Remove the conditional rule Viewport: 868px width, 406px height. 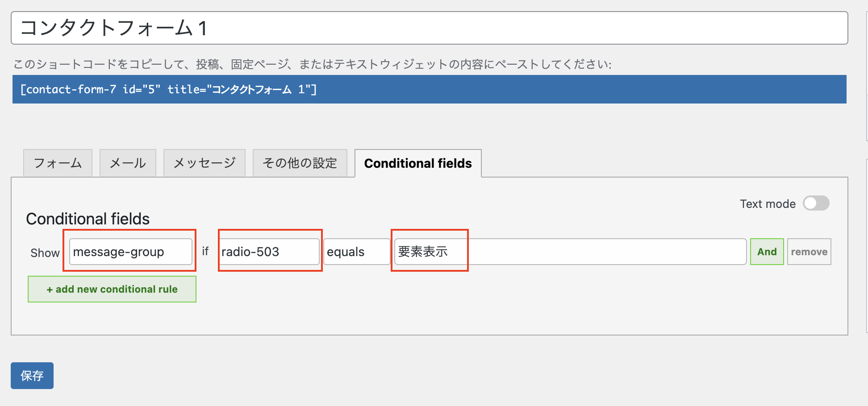click(809, 252)
